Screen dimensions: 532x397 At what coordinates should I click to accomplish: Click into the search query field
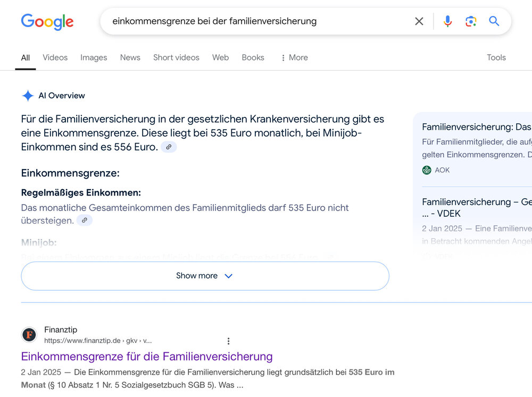255,21
